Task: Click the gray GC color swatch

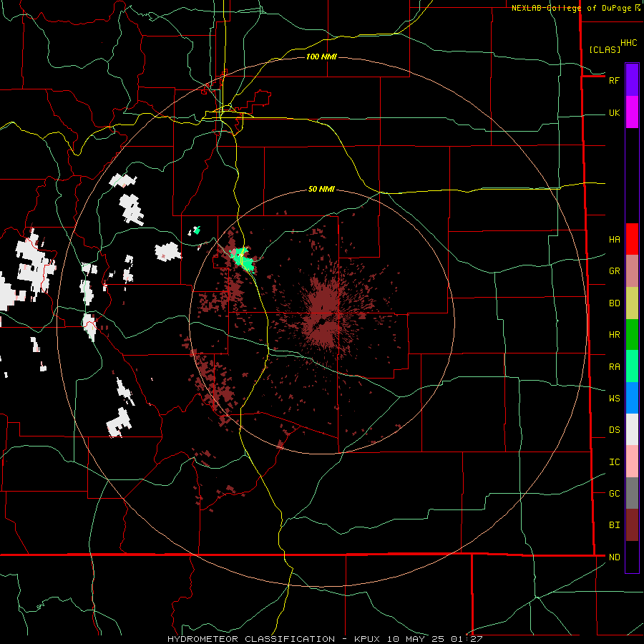Action: (632, 493)
